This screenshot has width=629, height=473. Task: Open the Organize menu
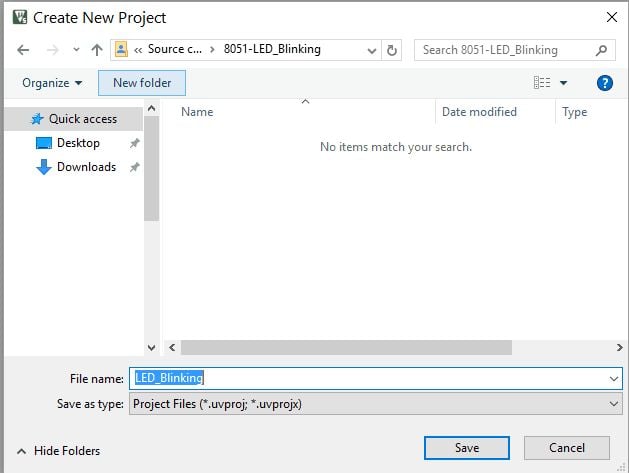point(52,83)
